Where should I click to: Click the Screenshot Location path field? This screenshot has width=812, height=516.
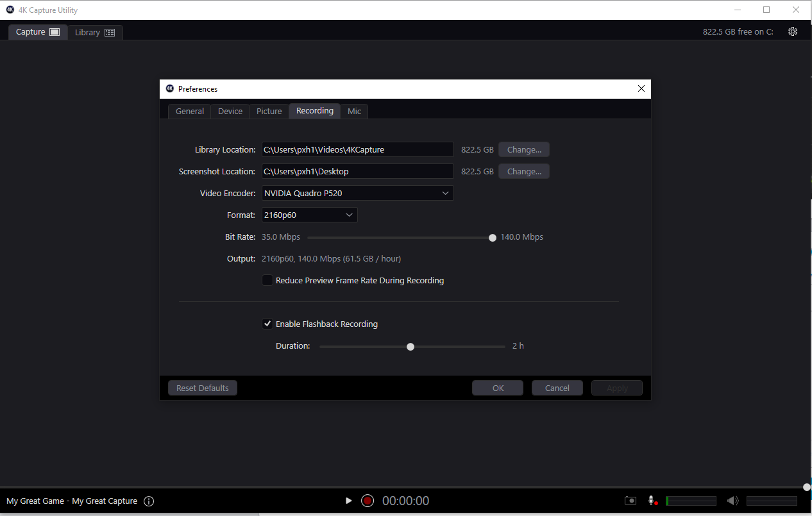tap(357, 171)
